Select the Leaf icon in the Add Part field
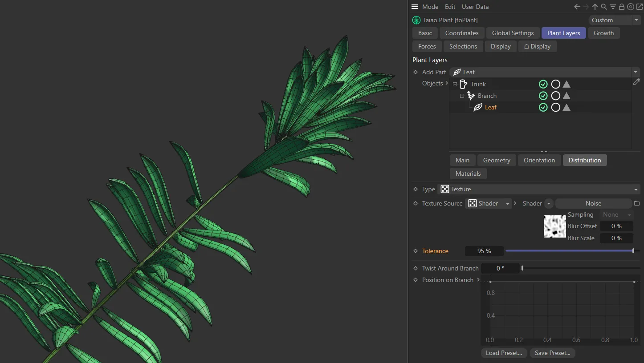The width and height of the screenshot is (644, 363). pos(457,72)
